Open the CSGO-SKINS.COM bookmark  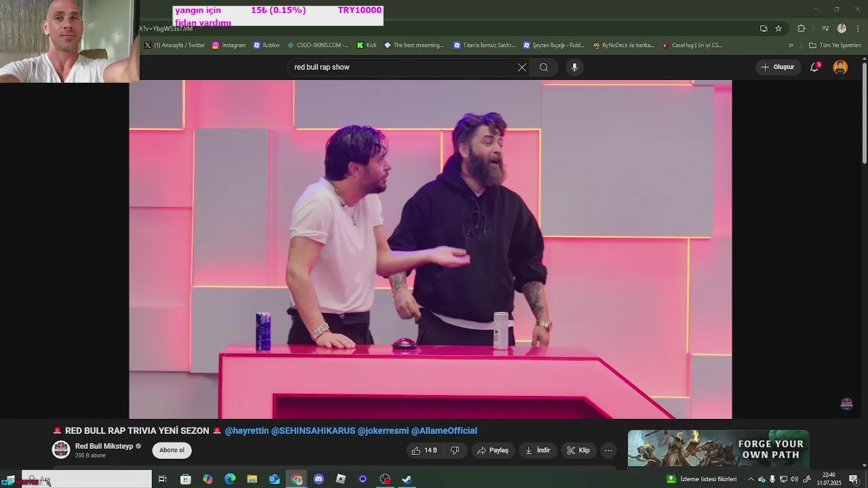click(x=317, y=45)
